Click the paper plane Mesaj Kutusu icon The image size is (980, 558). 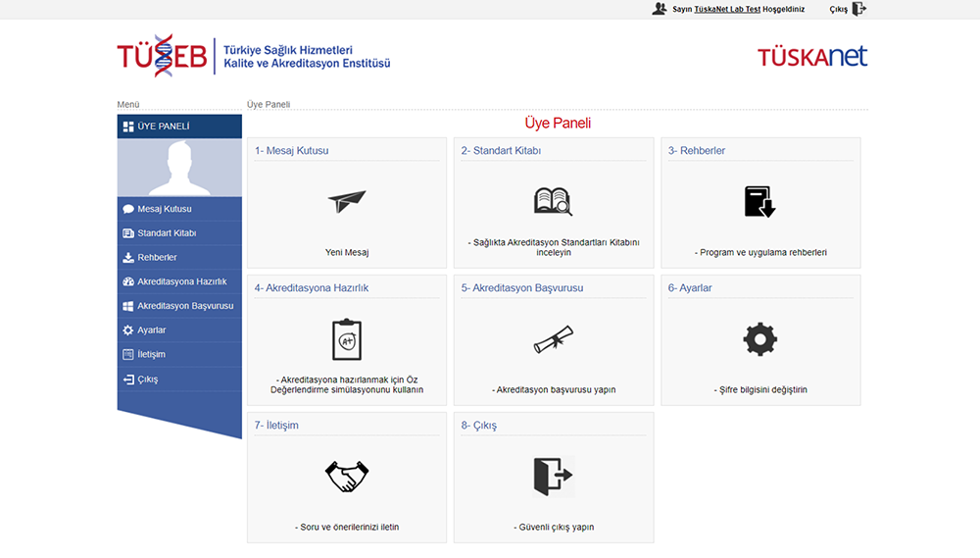tap(347, 201)
